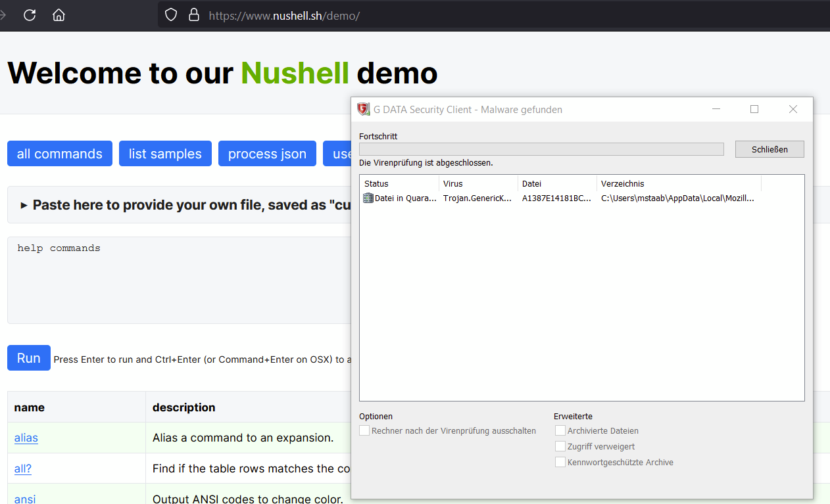Click the Schließen button
This screenshot has width=830, height=504.
pos(769,149)
